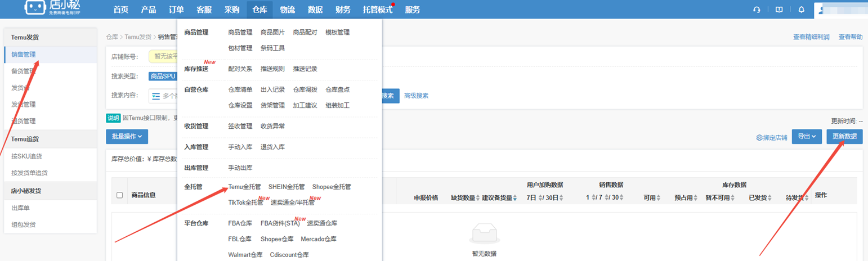
Task: Go to 按SKU追货 in sidebar
Action: (26, 156)
